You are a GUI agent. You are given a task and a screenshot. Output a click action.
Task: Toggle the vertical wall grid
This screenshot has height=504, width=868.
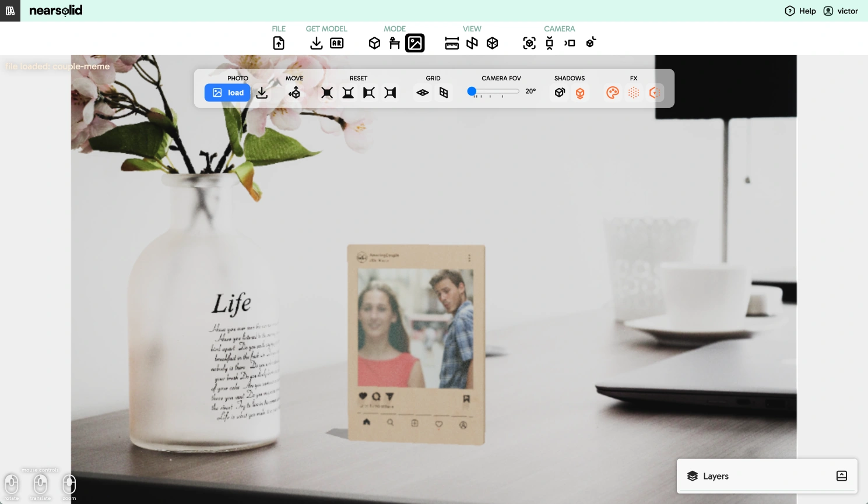coord(444,93)
